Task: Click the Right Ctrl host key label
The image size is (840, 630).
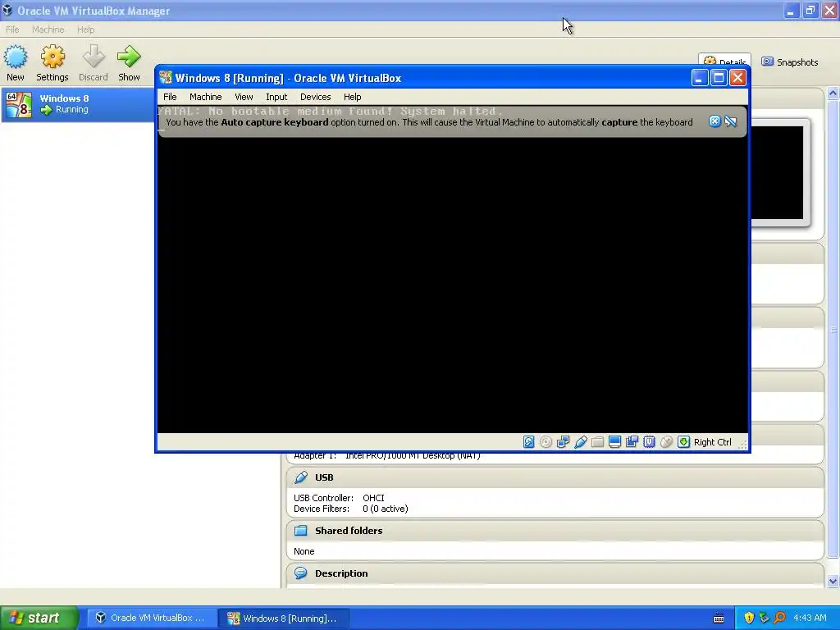Action: point(713,442)
